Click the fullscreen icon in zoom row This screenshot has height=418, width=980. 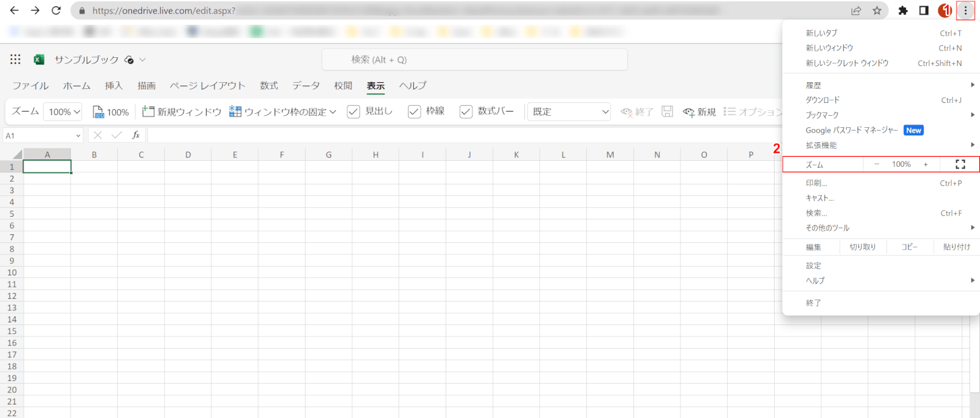[x=960, y=164]
